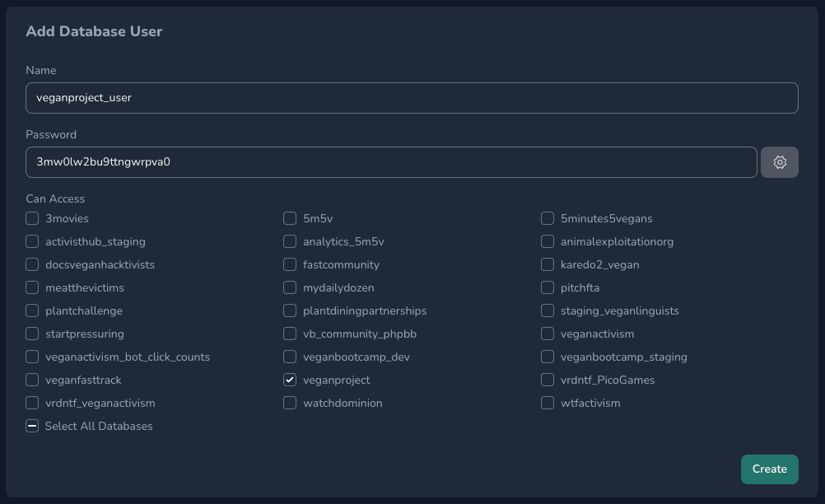Image resolution: width=825 pixels, height=504 pixels.
Task: Check activisthub_staging database access
Action: [32, 241]
